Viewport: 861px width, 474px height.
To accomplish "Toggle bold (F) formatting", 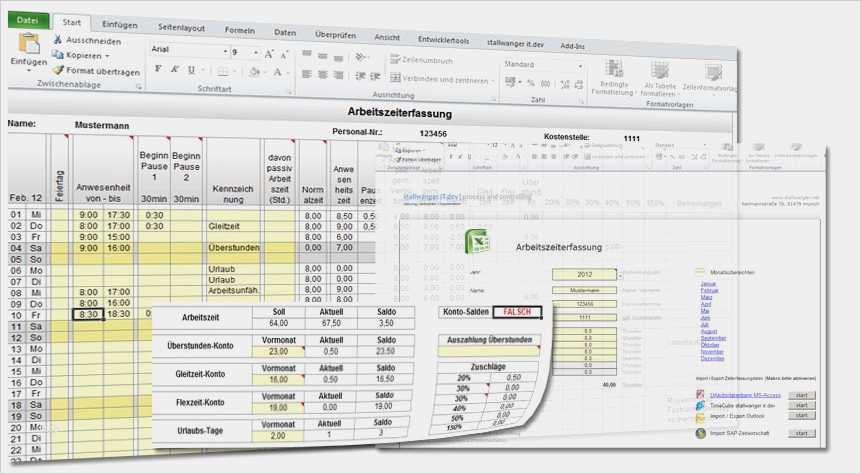I will [158, 69].
